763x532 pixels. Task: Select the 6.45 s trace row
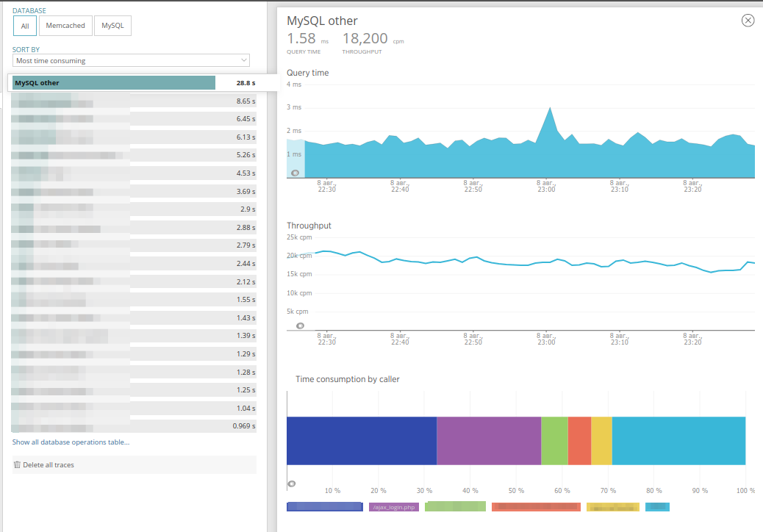[x=132, y=118]
